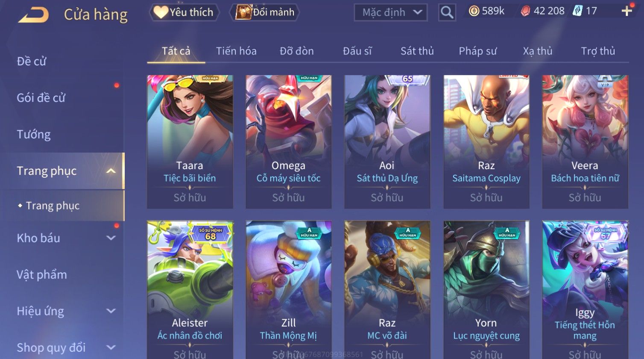This screenshot has height=359, width=644.
Task: Open the Yêu thích heart favorites button
Action: tap(184, 12)
